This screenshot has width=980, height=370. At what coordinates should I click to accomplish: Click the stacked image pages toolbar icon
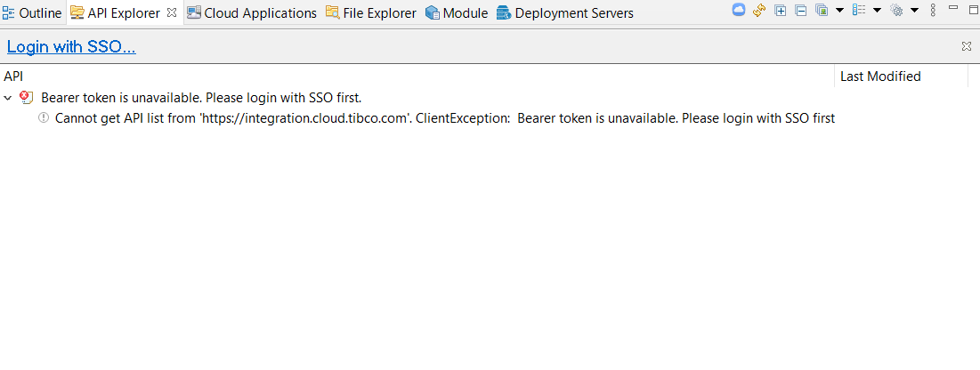pyautogui.click(x=822, y=11)
